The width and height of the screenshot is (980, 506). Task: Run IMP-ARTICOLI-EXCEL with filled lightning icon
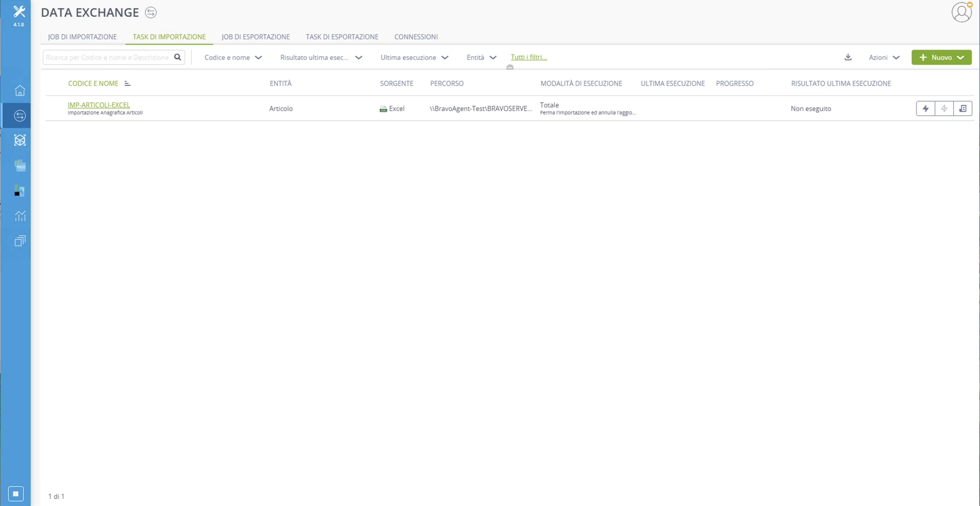click(926, 108)
